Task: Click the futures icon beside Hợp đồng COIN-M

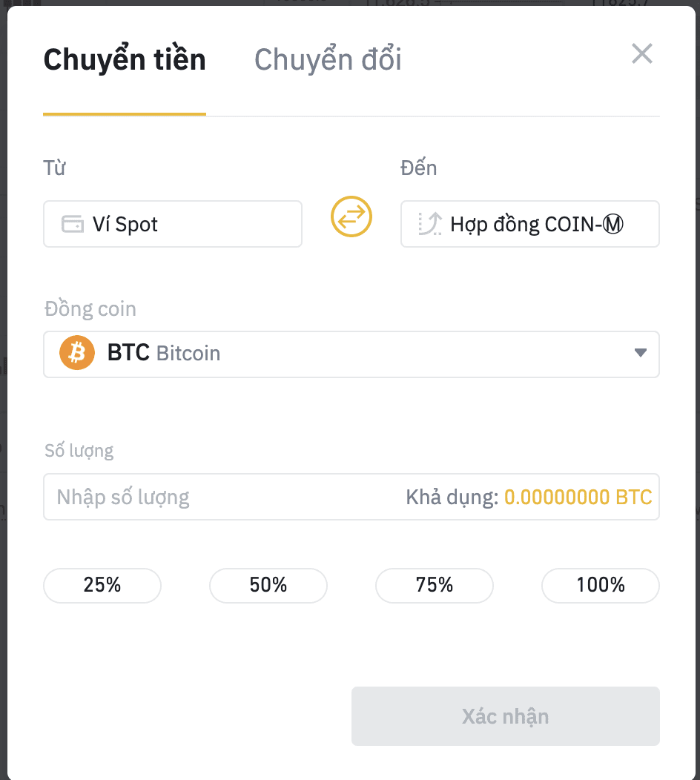Action: [x=430, y=224]
